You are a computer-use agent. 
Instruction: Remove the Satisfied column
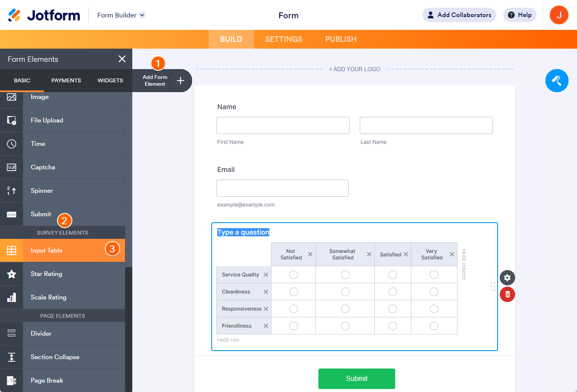pyautogui.click(x=406, y=254)
